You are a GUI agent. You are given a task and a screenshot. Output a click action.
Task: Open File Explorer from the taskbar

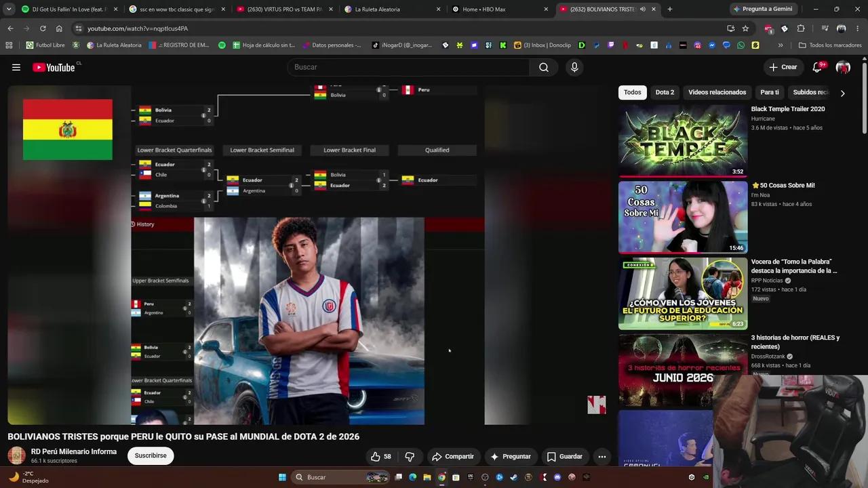pos(427,477)
